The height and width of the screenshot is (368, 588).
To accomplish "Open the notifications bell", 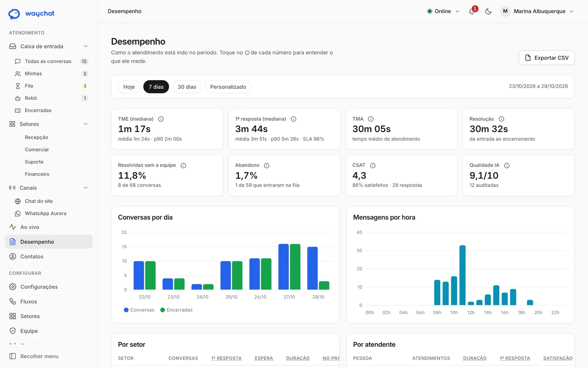I will [472, 11].
